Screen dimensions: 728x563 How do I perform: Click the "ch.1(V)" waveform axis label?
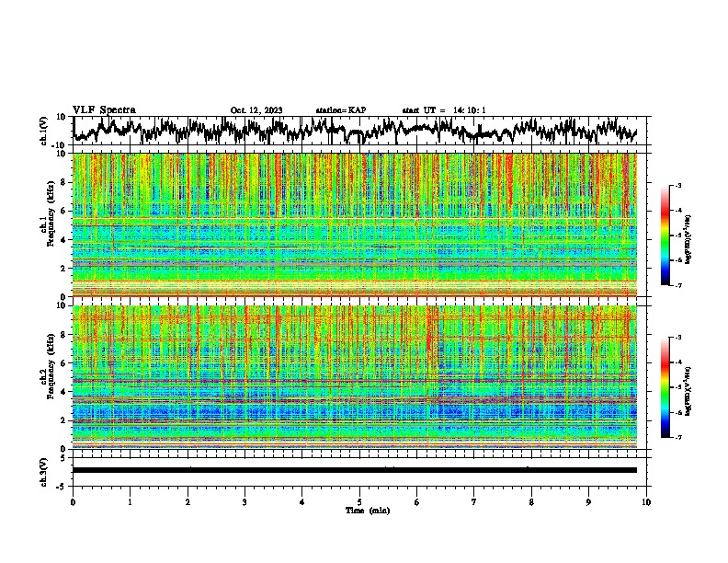coord(44,131)
